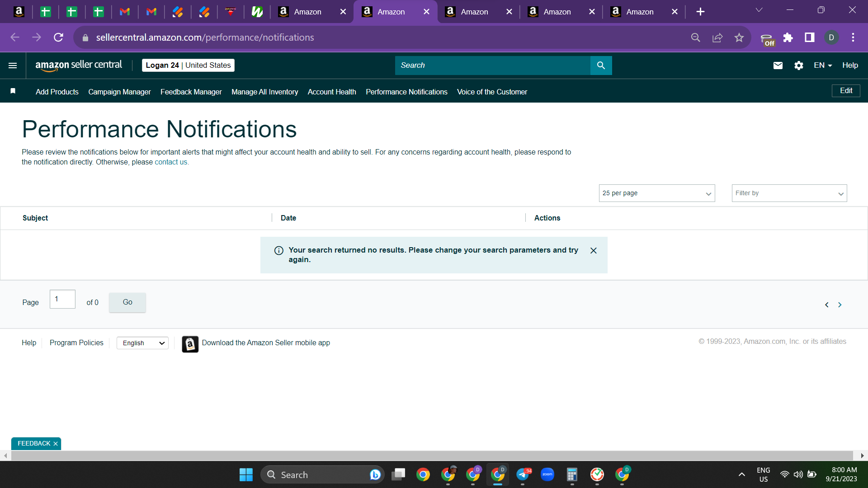
Task: Open the EN language dropdown
Action: coord(823,66)
